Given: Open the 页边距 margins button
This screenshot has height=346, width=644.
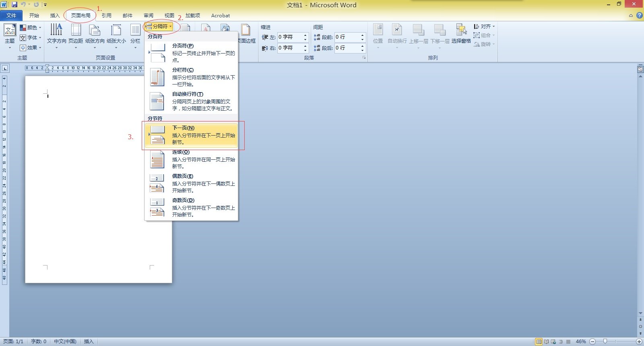Looking at the screenshot, I should [x=76, y=36].
